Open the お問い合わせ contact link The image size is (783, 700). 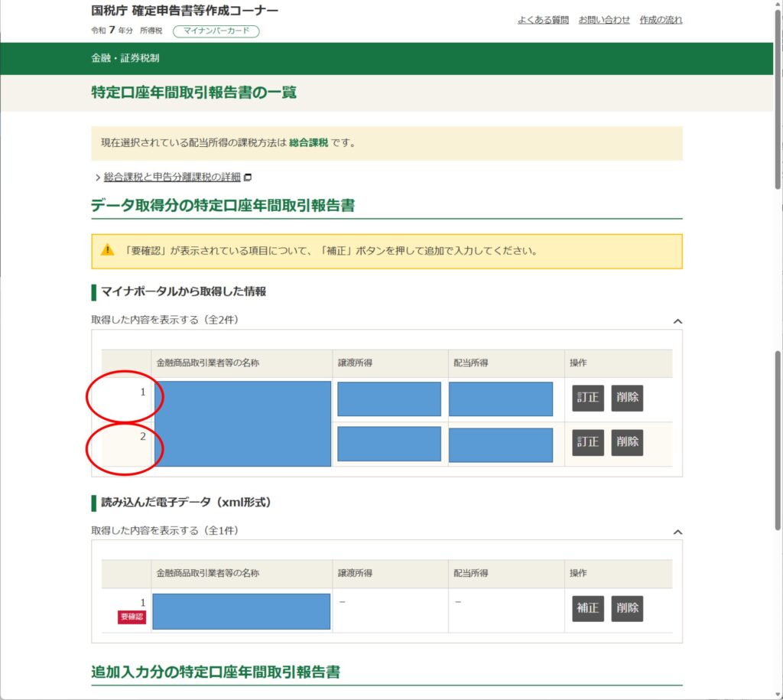pos(603,20)
